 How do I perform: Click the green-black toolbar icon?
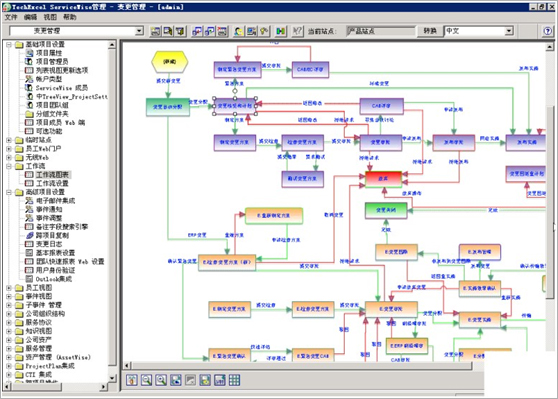click(280, 31)
